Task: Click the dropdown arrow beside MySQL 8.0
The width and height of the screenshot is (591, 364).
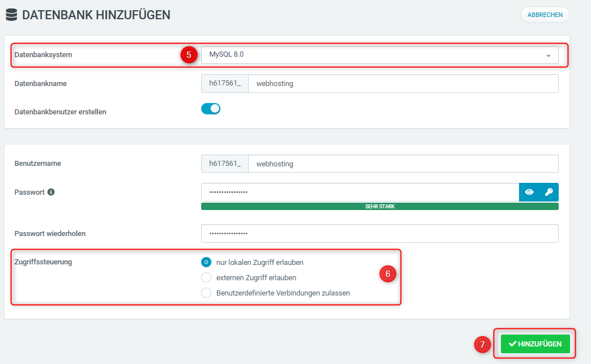Action: 548,55
